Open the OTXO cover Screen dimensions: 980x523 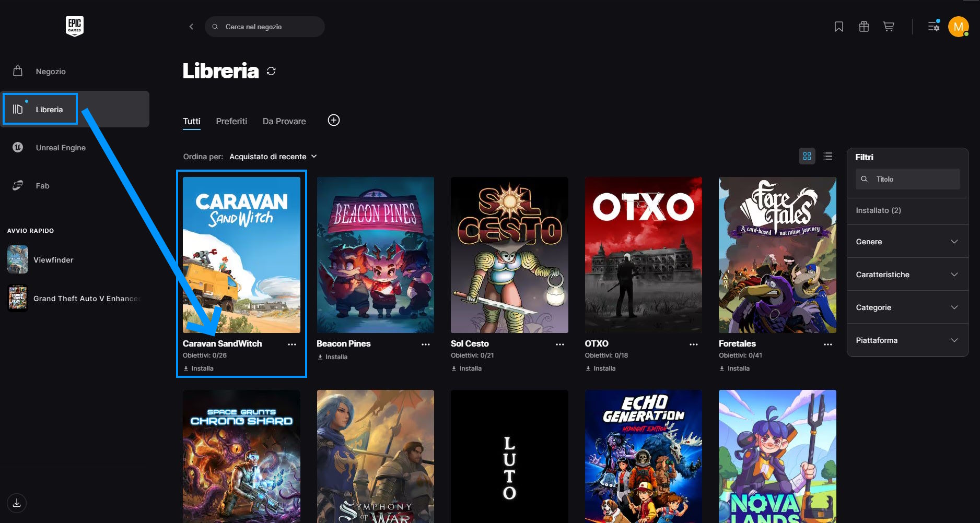click(x=644, y=255)
